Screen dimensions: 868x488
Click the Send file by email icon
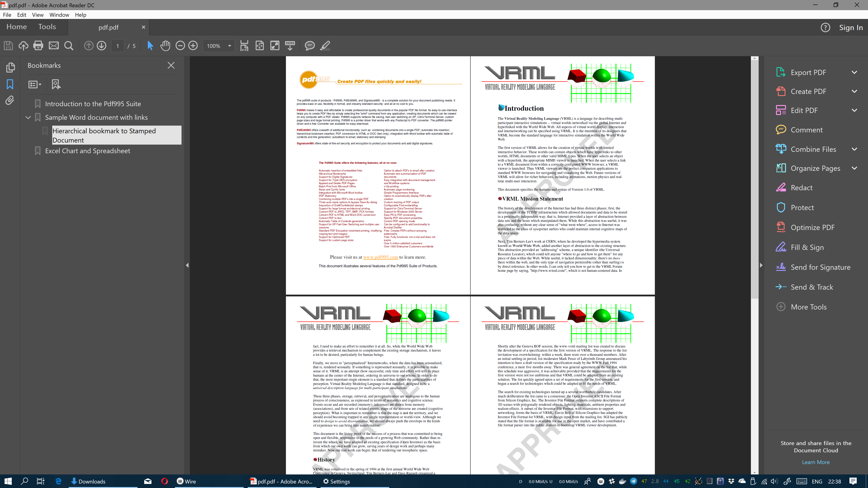[x=54, y=45]
